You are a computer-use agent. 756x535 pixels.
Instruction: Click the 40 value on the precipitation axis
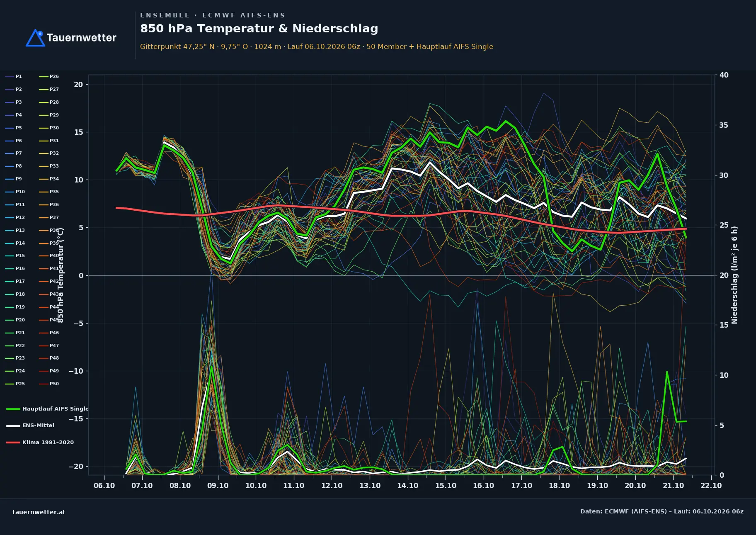pos(724,75)
